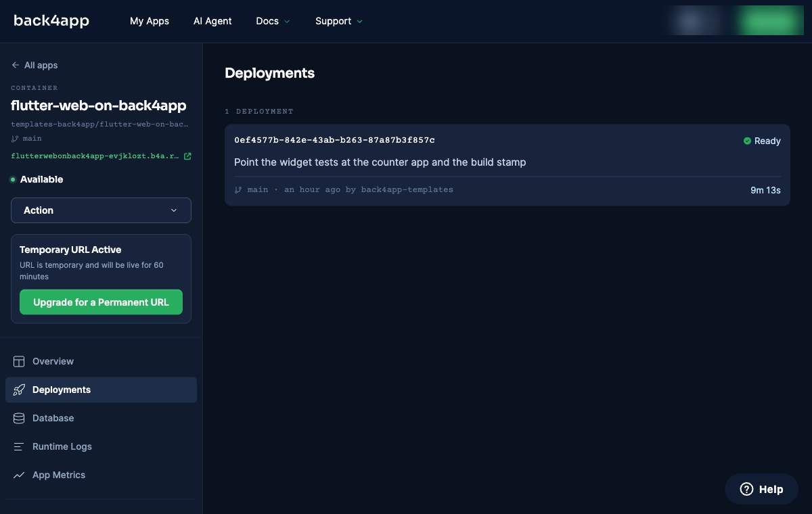The image size is (812, 514).
Task: Click the Deployments page heading
Action: pyautogui.click(x=270, y=73)
